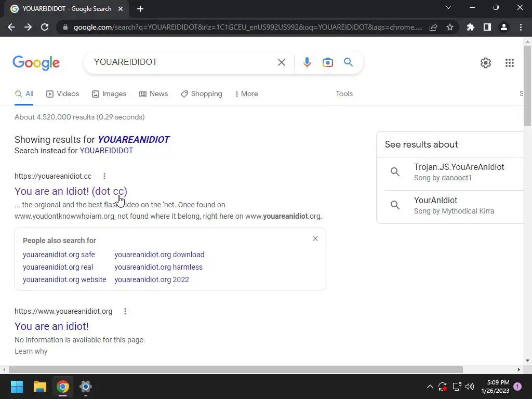Image resolution: width=532 pixels, height=399 pixels.
Task: Click the address bar URL text
Action: tap(248, 27)
